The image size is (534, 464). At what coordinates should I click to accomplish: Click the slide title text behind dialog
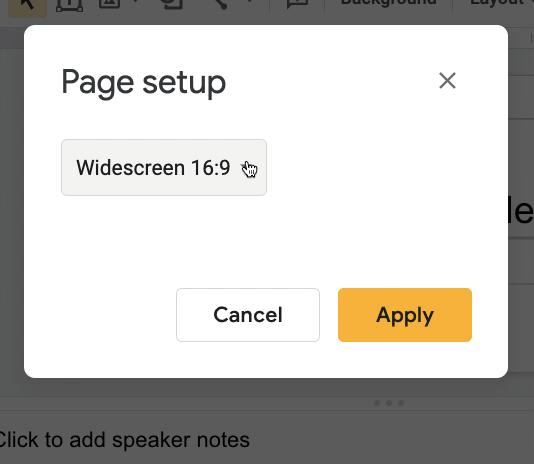coord(521,211)
